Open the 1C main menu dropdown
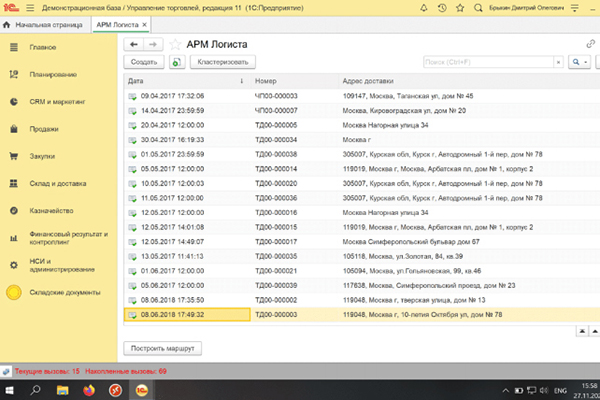Image resolution: width=600 pixels, height=400 pixels. click(x=32, y=7)
